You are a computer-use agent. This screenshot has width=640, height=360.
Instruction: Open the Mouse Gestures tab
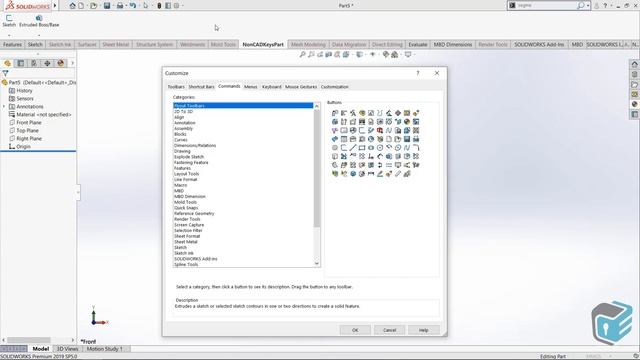[301, 87]
